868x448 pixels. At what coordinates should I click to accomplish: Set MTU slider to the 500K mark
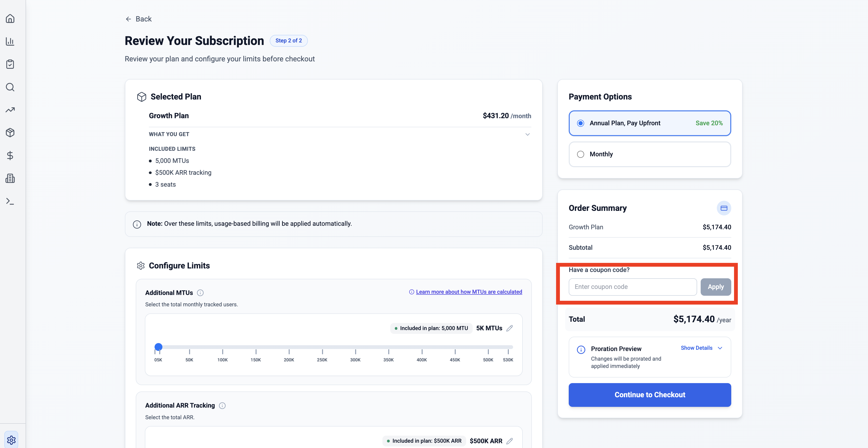(x=488, y=347)
